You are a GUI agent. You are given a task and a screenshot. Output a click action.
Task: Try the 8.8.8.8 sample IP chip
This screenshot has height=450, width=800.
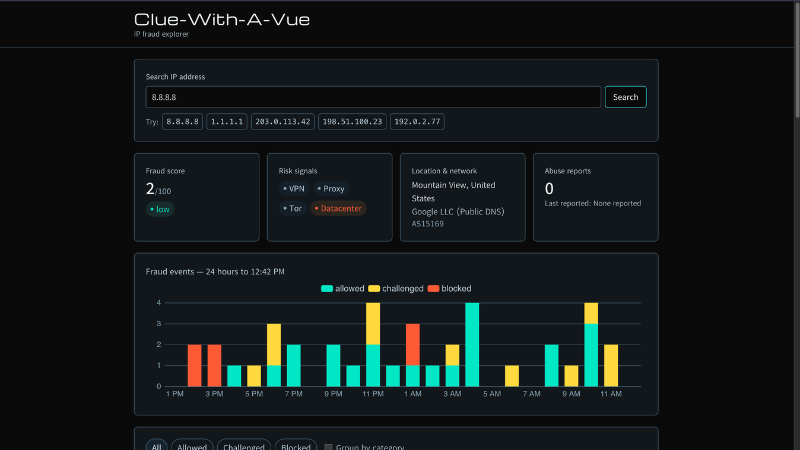point(182,121)
